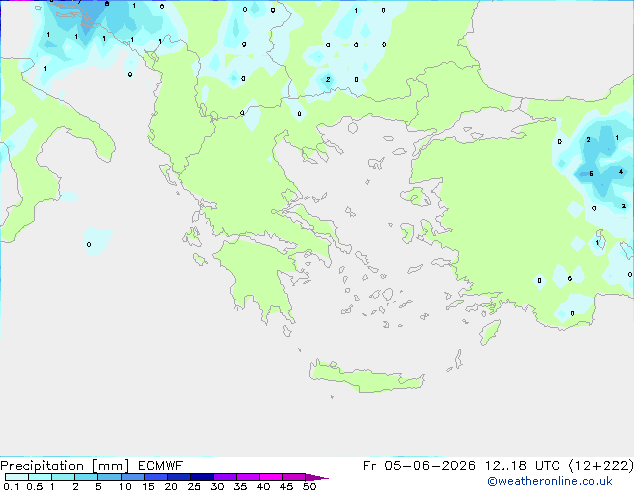Click the "(12+222)" forecast offset text

tap(601, 466)
